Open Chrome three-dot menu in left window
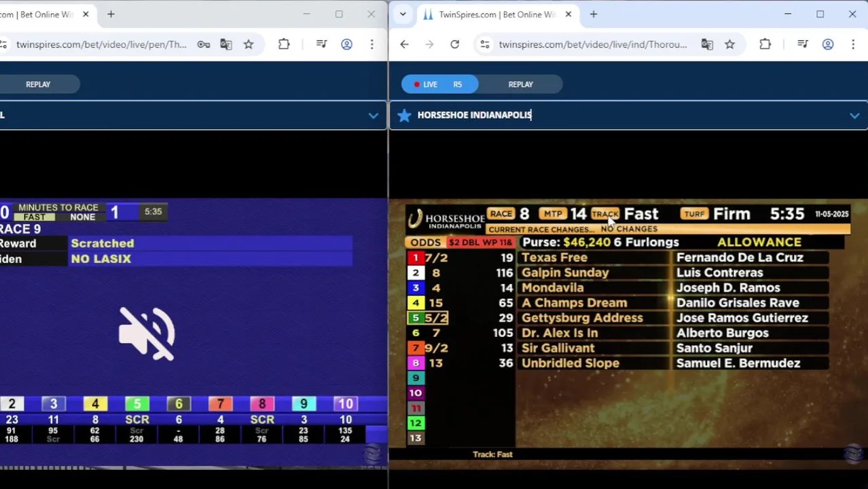 pyautogui.click(x=372, y=44)
